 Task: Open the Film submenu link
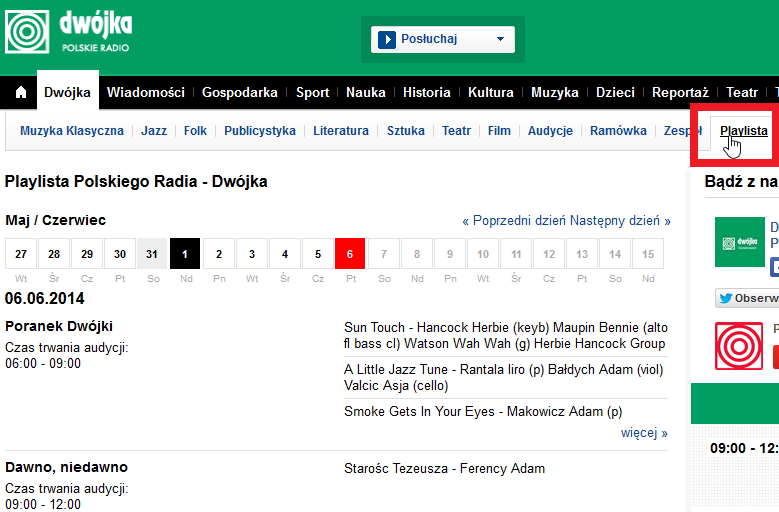coord(499,131)
